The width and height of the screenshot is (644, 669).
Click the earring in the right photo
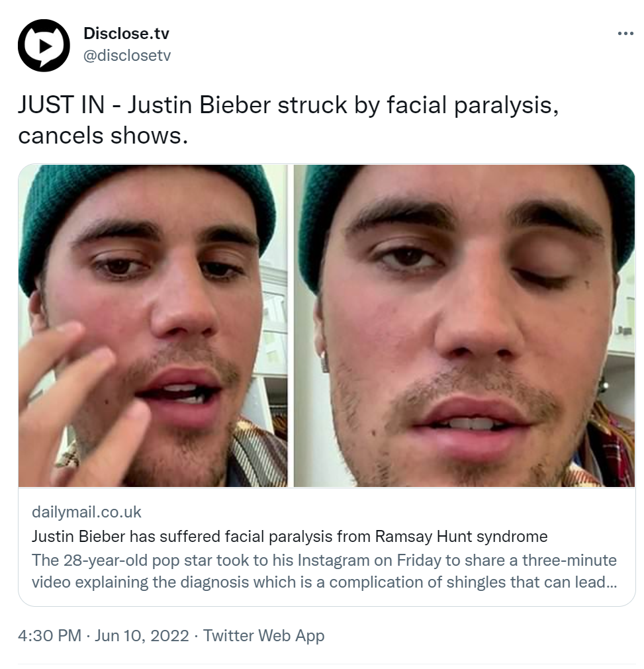pyautogui.click(x=325, y=362)
